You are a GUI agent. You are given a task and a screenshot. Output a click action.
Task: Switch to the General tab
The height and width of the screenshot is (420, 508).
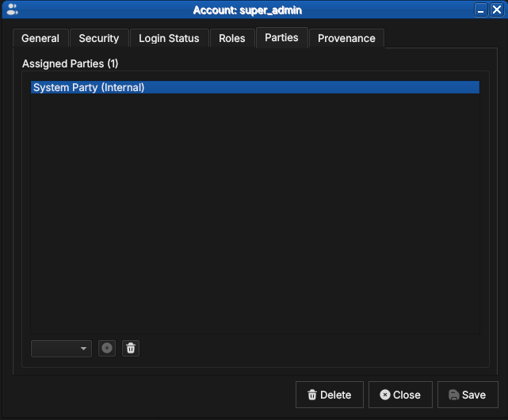[x=40, y=38]
